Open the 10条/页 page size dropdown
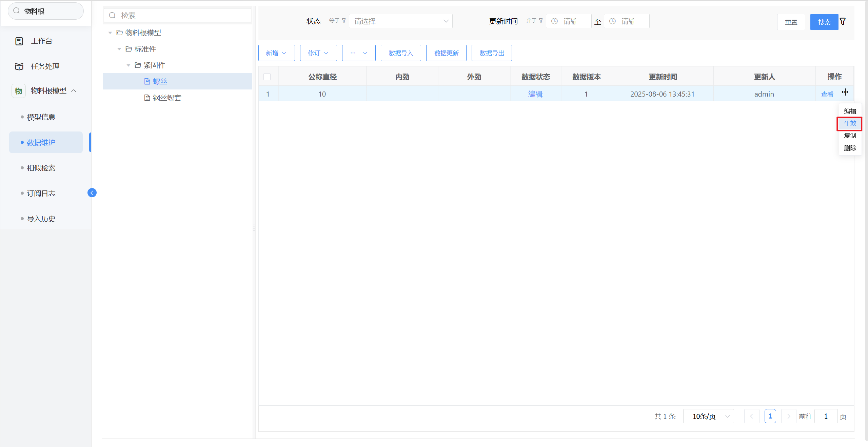Image resolution: width=868 pixels, height=447 pixels. [x=709, y=416]
